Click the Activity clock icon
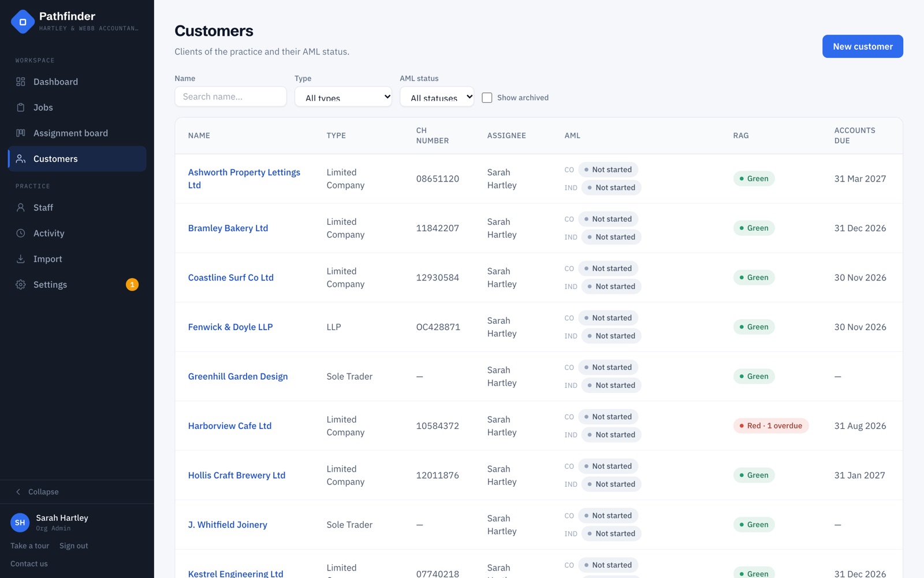The height and width of the screenshot is (578, 924). (21, 234)
